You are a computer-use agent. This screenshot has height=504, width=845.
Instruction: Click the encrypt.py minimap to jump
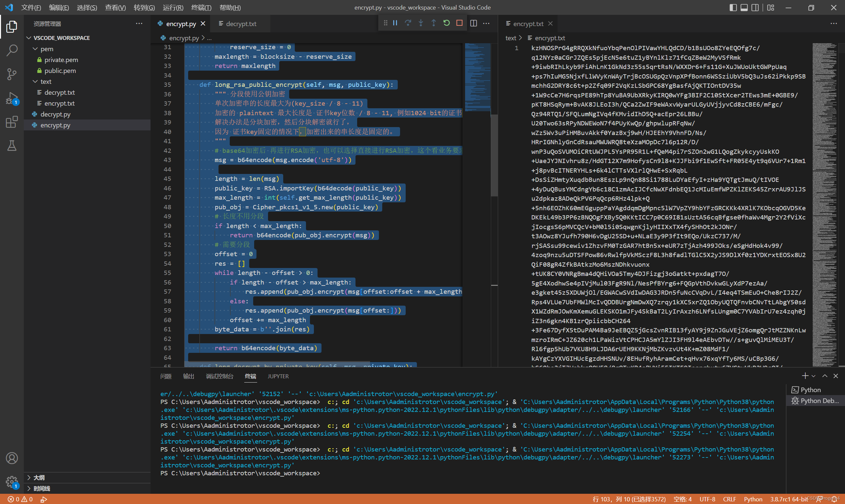(x=477, y=78)
